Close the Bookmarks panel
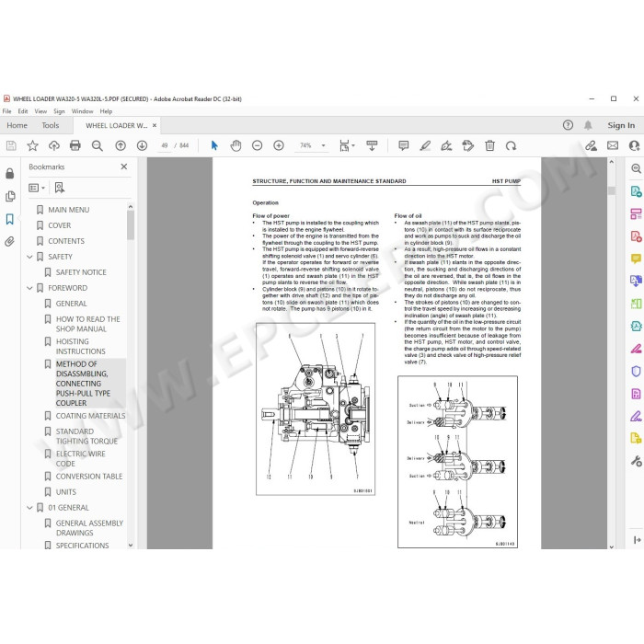Screen dimensions: 644x644 point(123,167)
